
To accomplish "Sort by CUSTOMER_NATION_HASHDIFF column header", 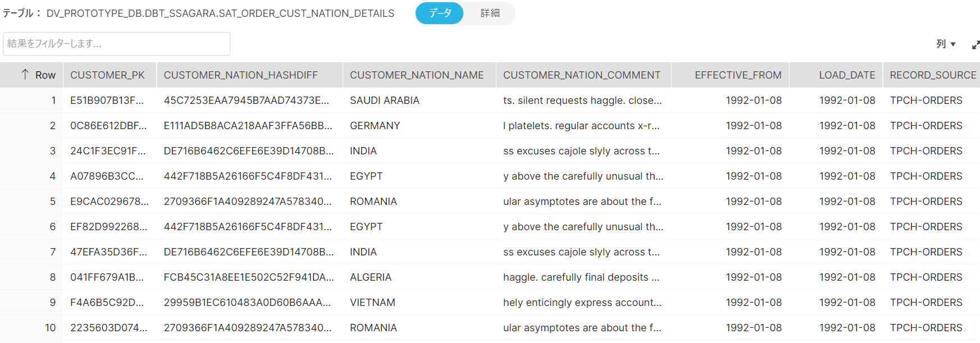I will [240, 75].
